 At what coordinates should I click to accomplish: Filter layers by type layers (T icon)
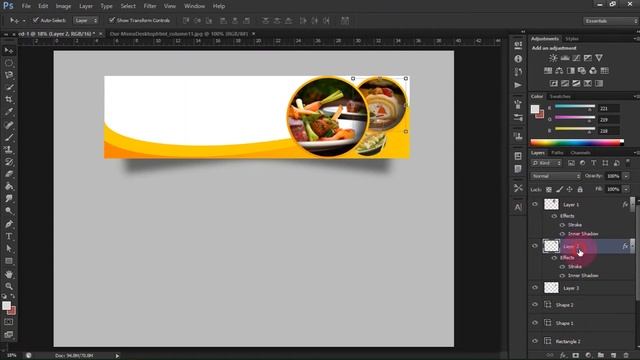pos(594,163)
